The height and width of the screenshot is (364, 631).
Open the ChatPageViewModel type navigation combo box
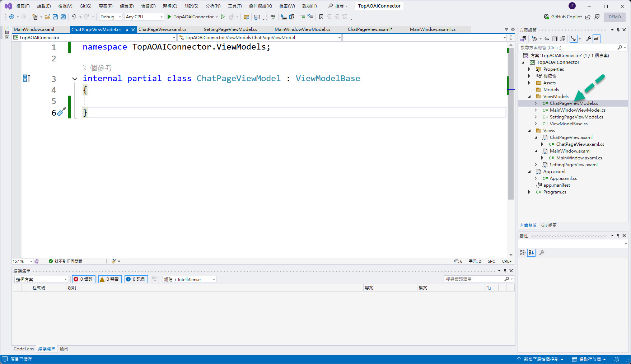(260, 37)
